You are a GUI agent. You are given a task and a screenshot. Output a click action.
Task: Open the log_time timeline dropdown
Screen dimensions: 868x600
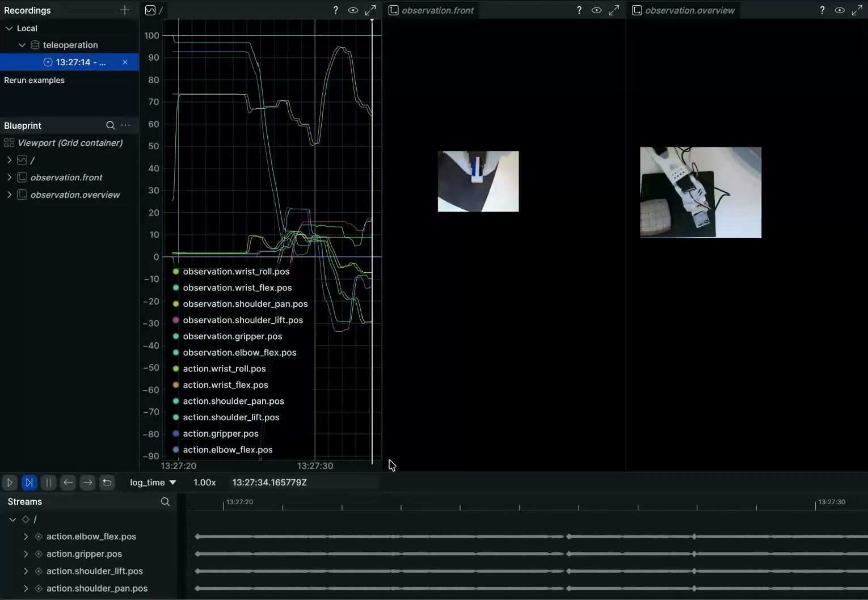pyautogui.click(x=153, y=483)
